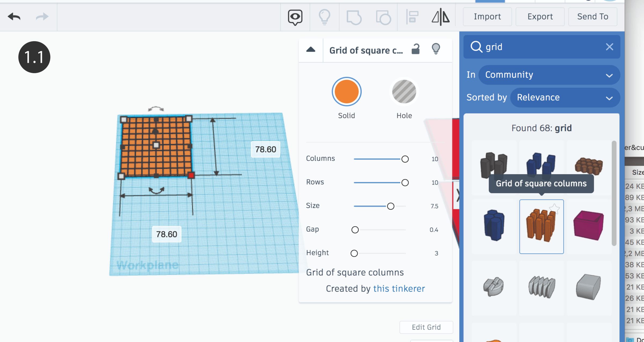Click the Ungroup shapes icon

(x=383, y=17)
